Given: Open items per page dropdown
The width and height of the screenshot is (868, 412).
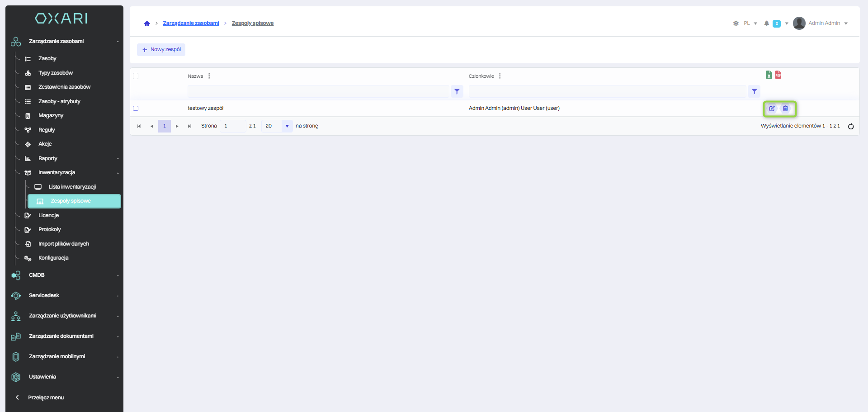Looking at the screenshot, I should [287, 126].
